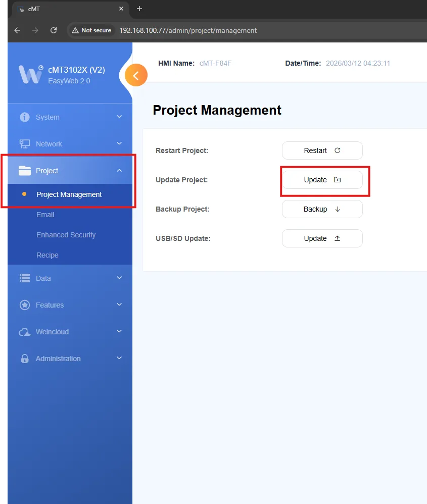Click the Data stack icon in sidebar
This screenshot has width=427, height=504.
coord(25,278)
